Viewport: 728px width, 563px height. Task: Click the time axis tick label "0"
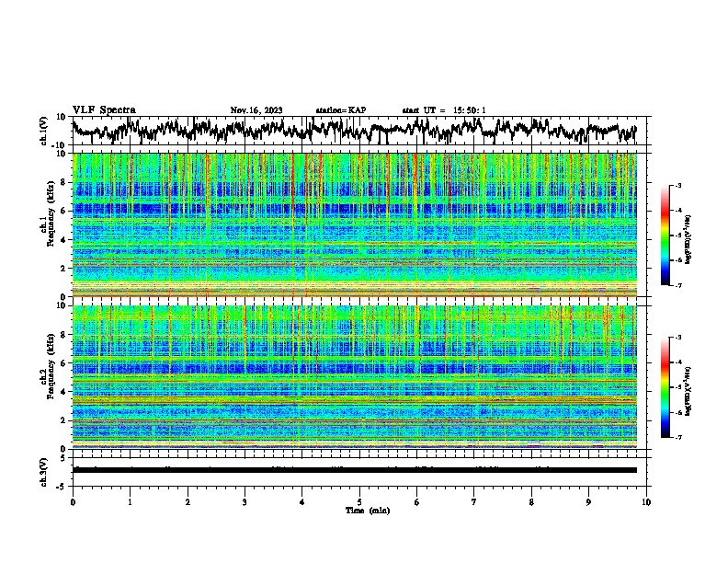point(73,502)
